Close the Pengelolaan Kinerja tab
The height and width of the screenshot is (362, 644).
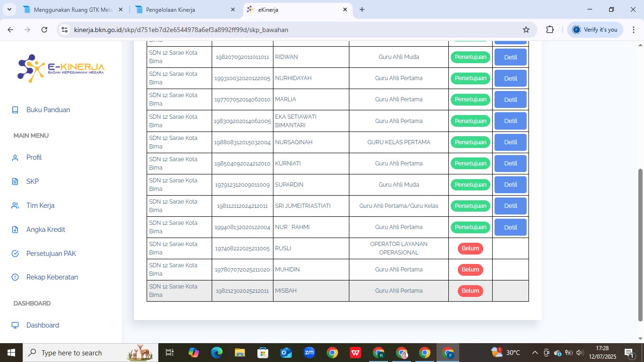point(233,9)
